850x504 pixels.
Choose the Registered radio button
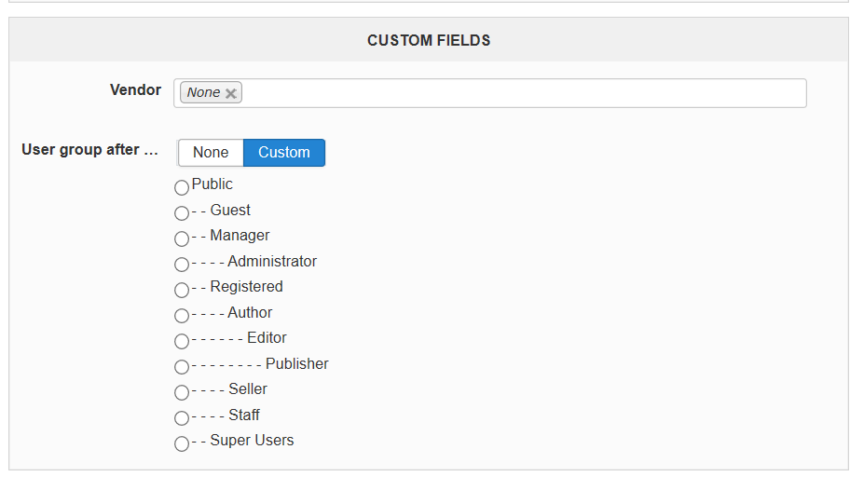click(x=182, y=290)
